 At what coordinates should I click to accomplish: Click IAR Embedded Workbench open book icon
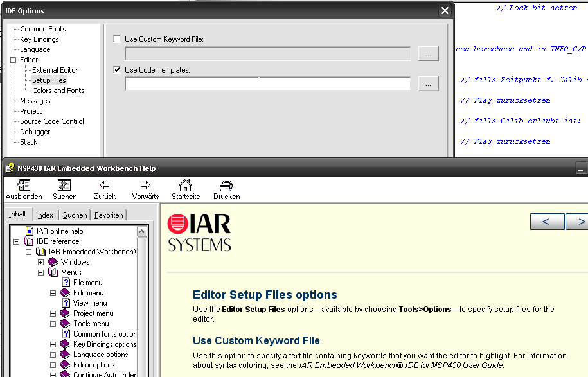click(40, 252)
